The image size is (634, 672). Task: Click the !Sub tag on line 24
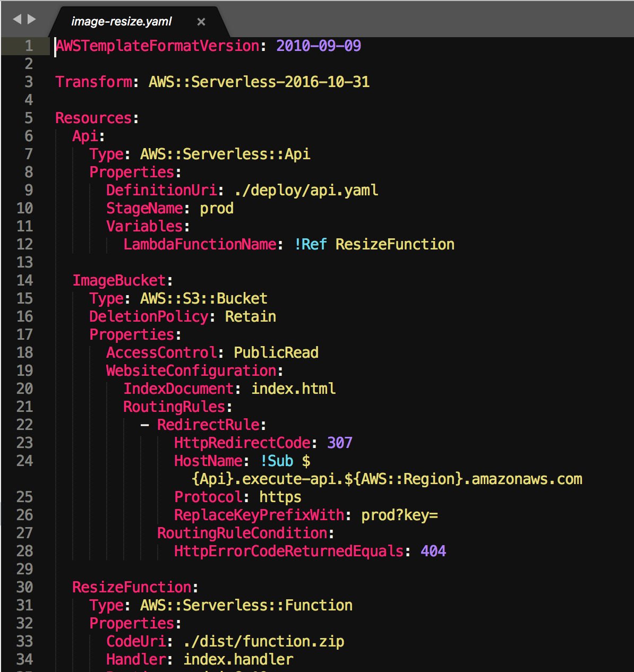click(276, 461)
